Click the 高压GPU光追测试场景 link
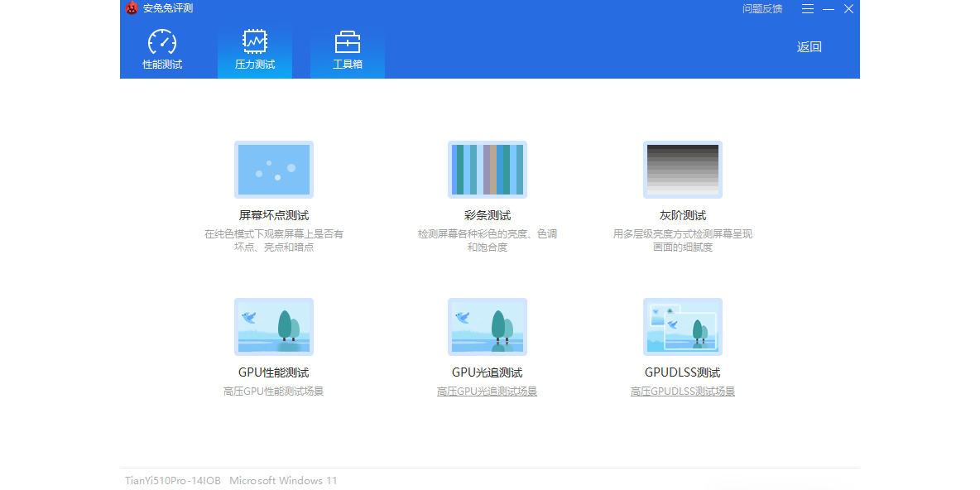 point(487,392)
